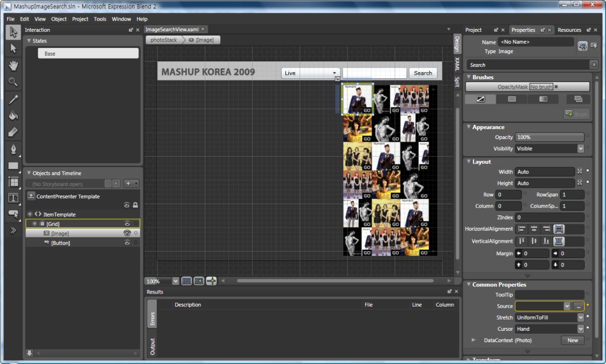The height and width of the screenshot is (364, 606).
Task: Toggle visibility of the [Grid] layer
Action: coord(127,224)
